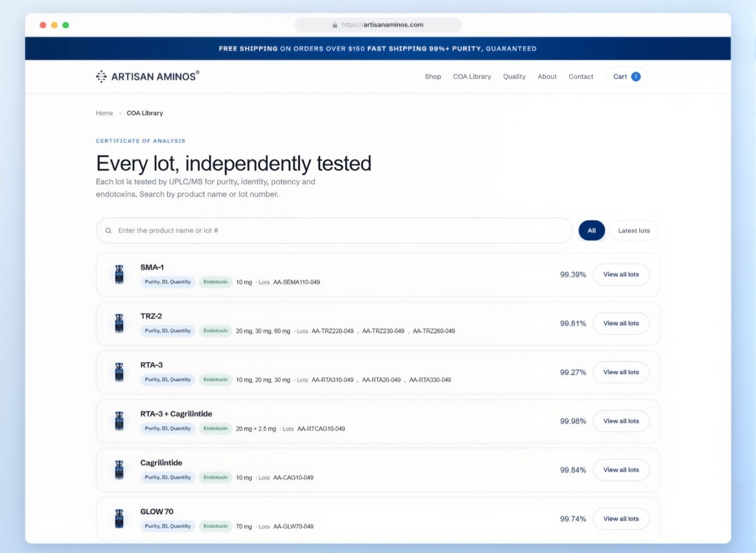756x553 pixels.
Task: Click the free shipping announcement banner
Action: tap(378, 49)
